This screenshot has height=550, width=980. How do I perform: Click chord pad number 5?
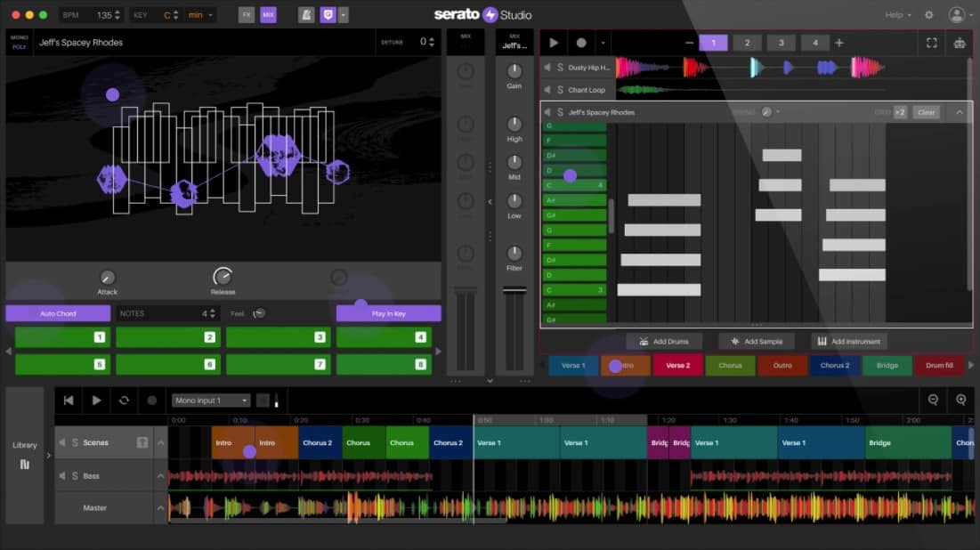click(61, 364)
